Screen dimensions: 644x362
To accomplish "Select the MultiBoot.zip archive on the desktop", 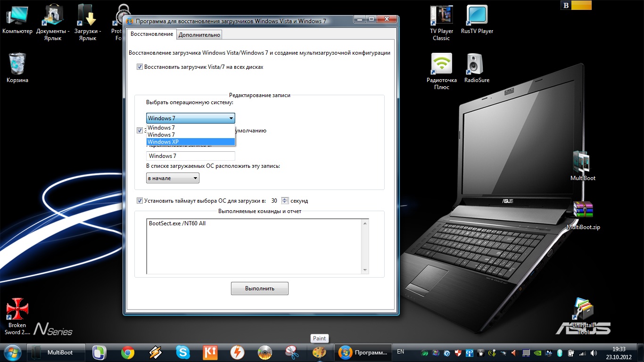I will pos(583,215).
